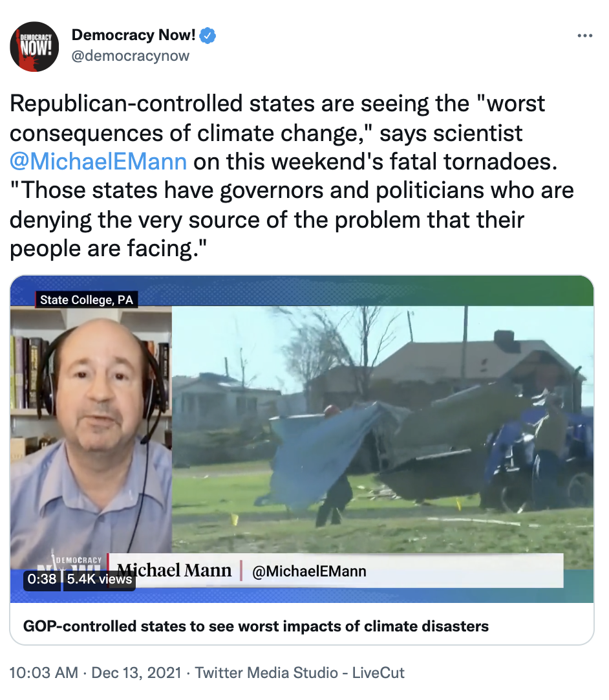This screenshot has width=609, height=700.
Task: Click the 0:38 video duration badge
Action: (42, 579)
